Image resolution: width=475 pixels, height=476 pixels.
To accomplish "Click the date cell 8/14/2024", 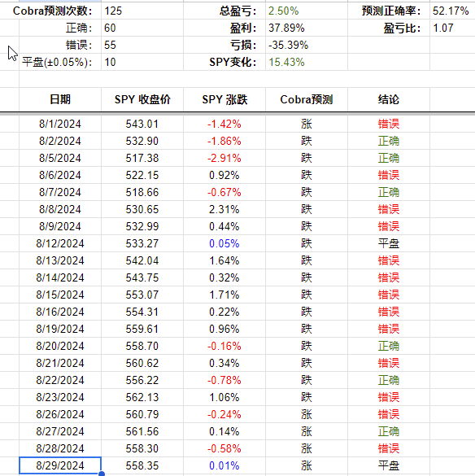I will [x=60, y=277].
